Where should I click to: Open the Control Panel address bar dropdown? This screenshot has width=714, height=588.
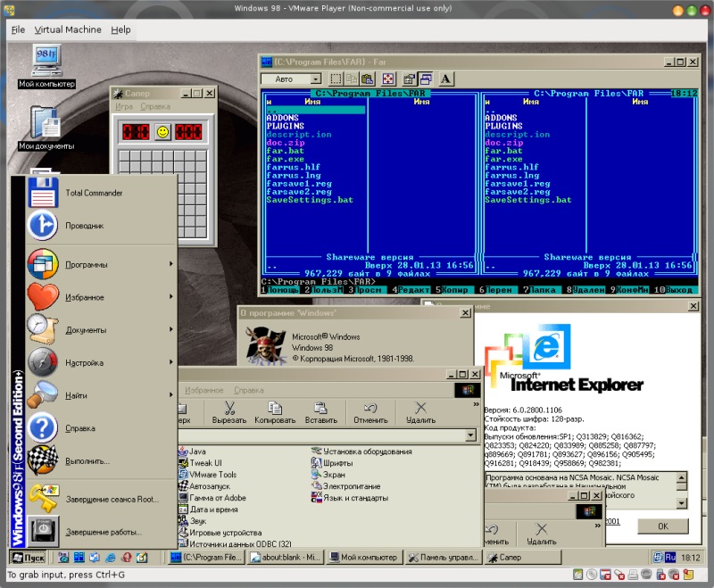(x=471, y=436)
